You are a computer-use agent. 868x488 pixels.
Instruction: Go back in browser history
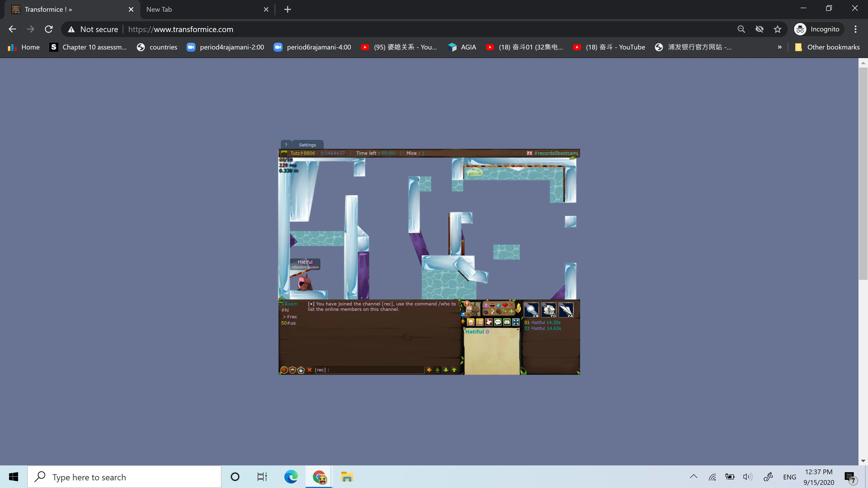click(x=12, y=29)
